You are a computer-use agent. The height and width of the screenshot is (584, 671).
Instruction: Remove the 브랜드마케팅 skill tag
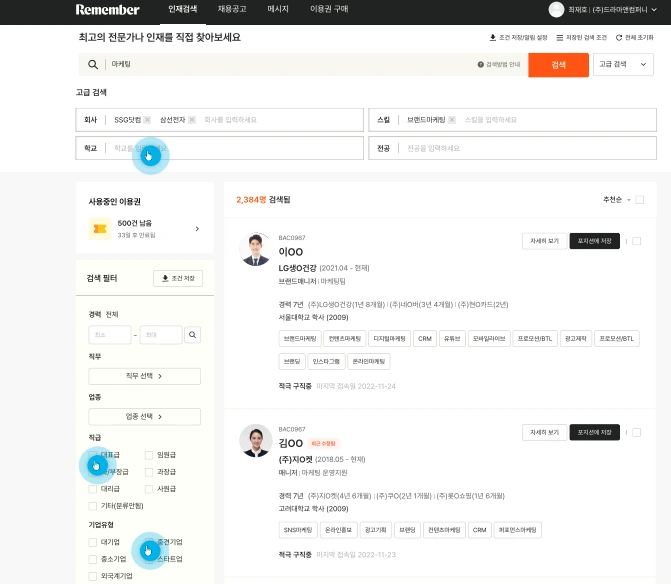pyautogui.click(x=452, y=120)
